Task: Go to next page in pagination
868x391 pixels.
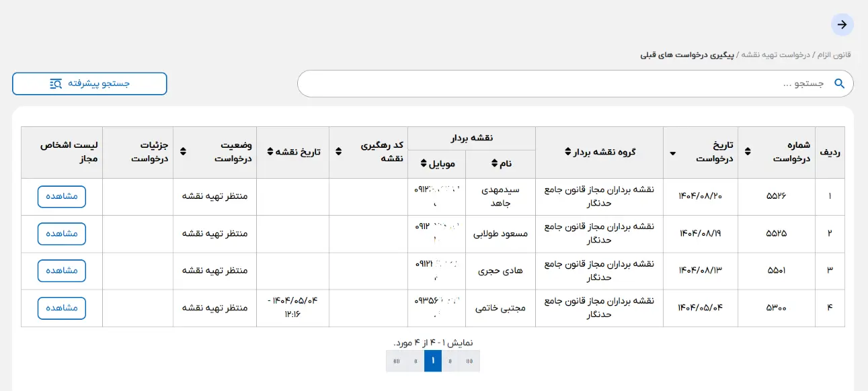Action: pyautogui.click(x=415, y=361)
